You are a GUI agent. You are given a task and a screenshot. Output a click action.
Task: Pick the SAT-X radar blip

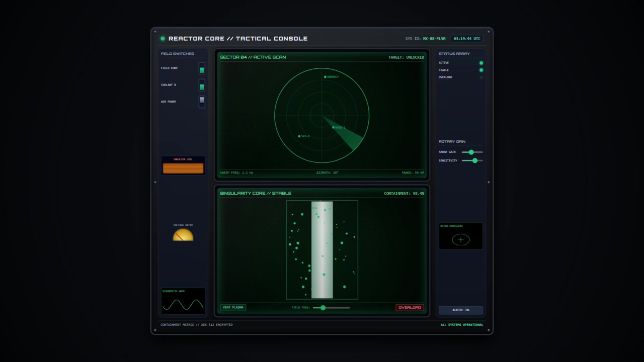[299, 136]
